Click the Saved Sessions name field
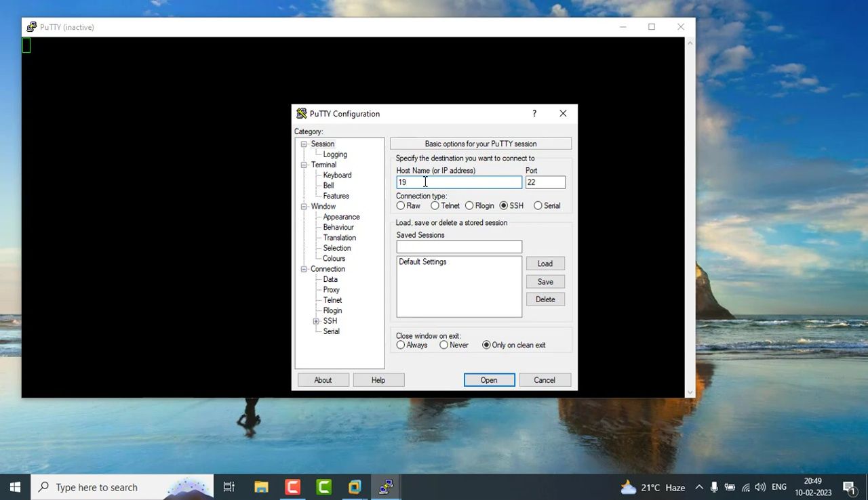The height and width of the screenshot is (500, 868). pos(459,247)
